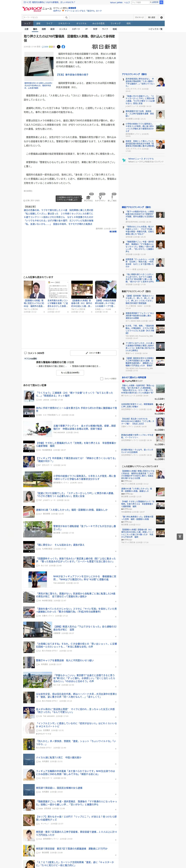Image resolution: width=186 pixels, height=868 pixels.
Task: Click the ログイン link
Action: [x=57, y=11]
